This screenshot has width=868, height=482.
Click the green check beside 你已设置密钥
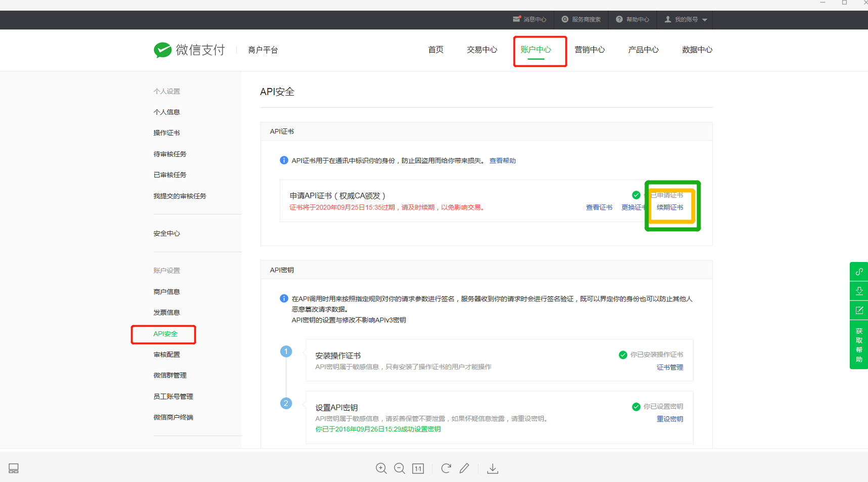(636, 407)
